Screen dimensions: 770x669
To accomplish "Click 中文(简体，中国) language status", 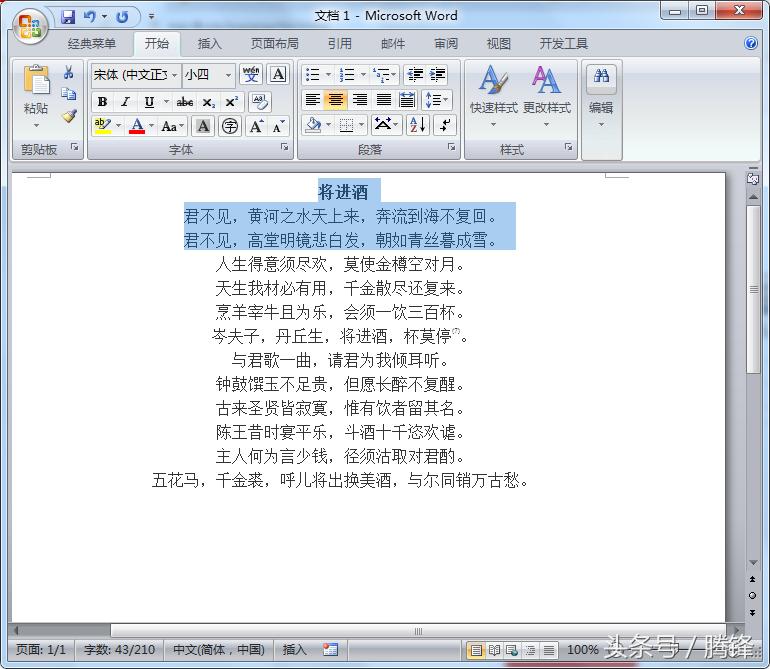I will click(219, 650).
